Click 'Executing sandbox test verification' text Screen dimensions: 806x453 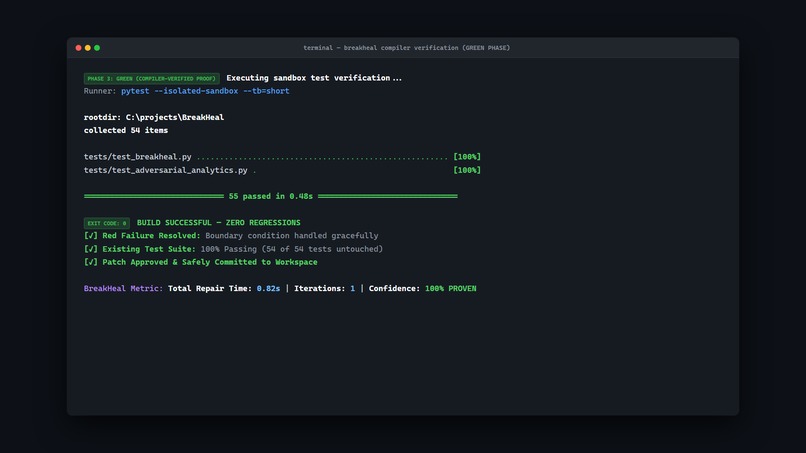314,78
